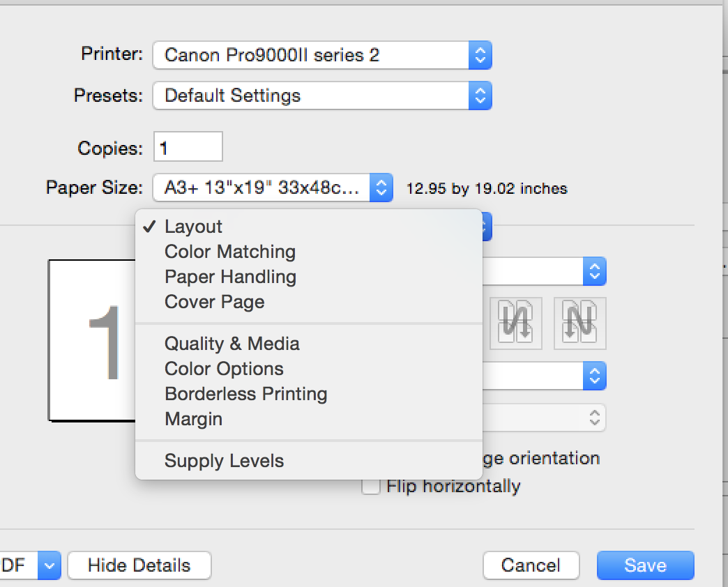Open Quality & Media settings
The image size is (728, 587).
tap(232, 344)
